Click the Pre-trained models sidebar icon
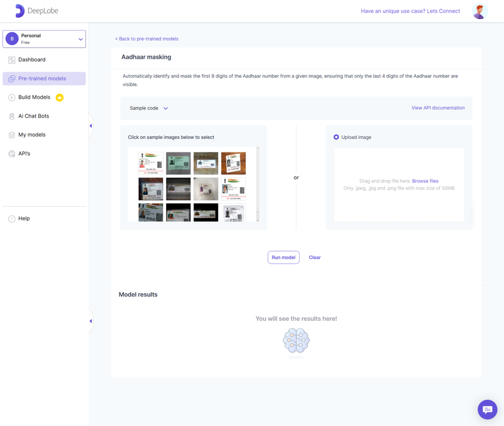The height and width of the screenshot is (426, 504). (x=12, y=78)
